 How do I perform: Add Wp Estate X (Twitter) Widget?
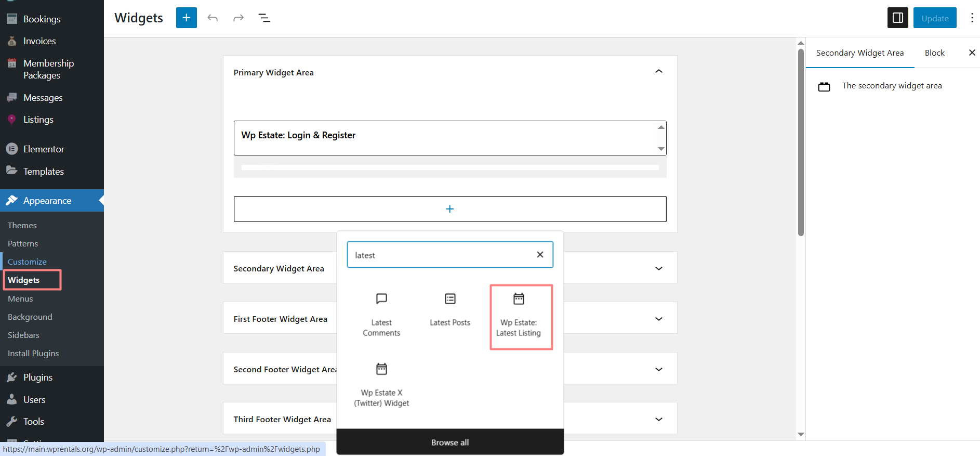381,385
